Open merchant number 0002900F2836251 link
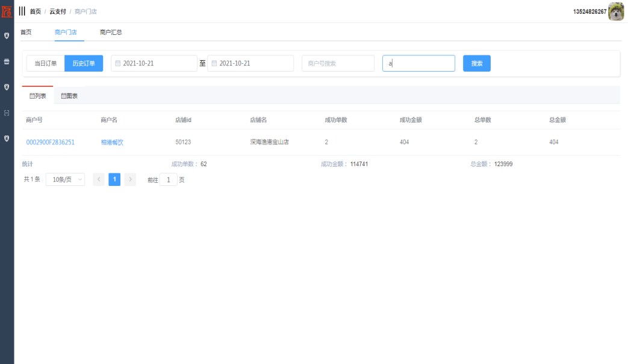Image resolution: width=628 pixels, height=364 pixels. tap(51, 143)
